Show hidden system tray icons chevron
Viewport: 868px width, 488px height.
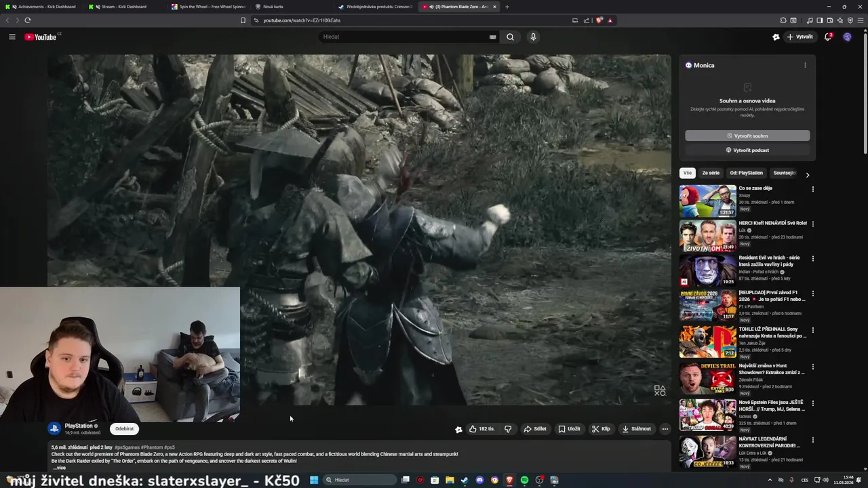click(770, 480)
